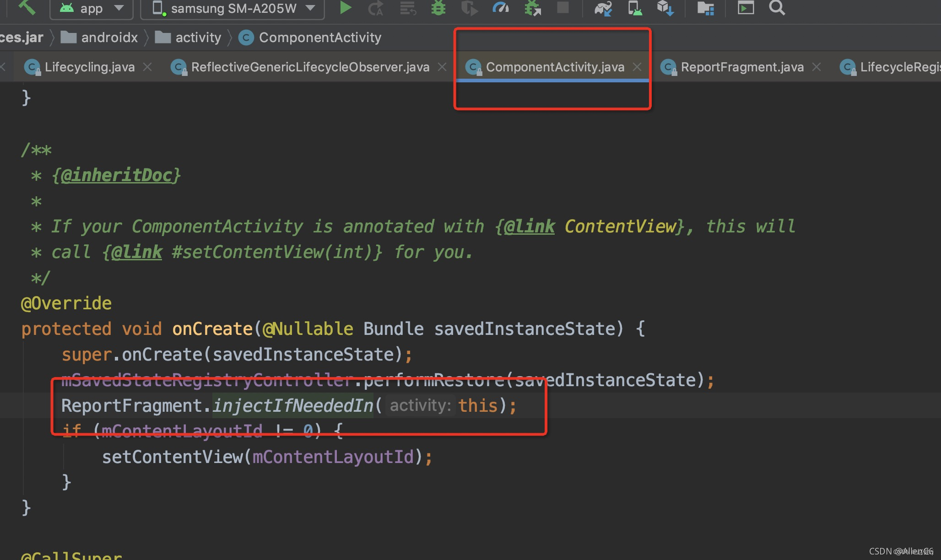Close the ReflectiveGenericLifecycleObserver.java tab
The width and height of the screenshot is (941, 560).
[x=442, y=67]
